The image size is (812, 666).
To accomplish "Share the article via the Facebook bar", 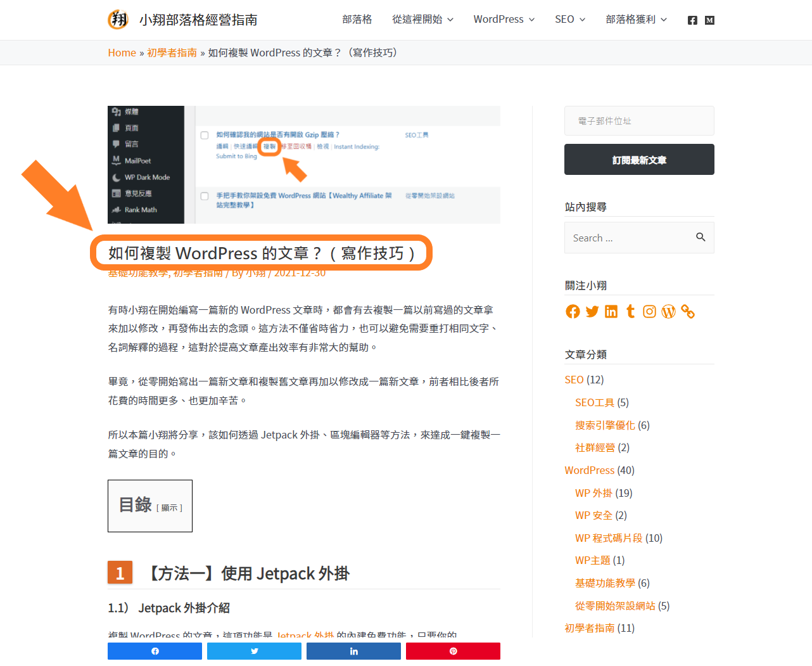I will [155, 651].
